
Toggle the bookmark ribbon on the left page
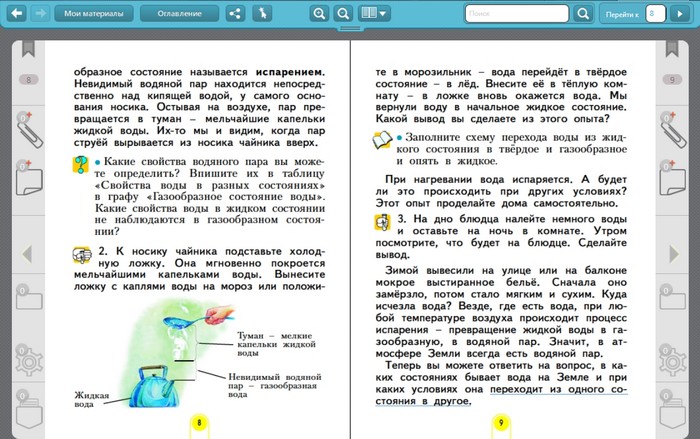coord(29,47)
